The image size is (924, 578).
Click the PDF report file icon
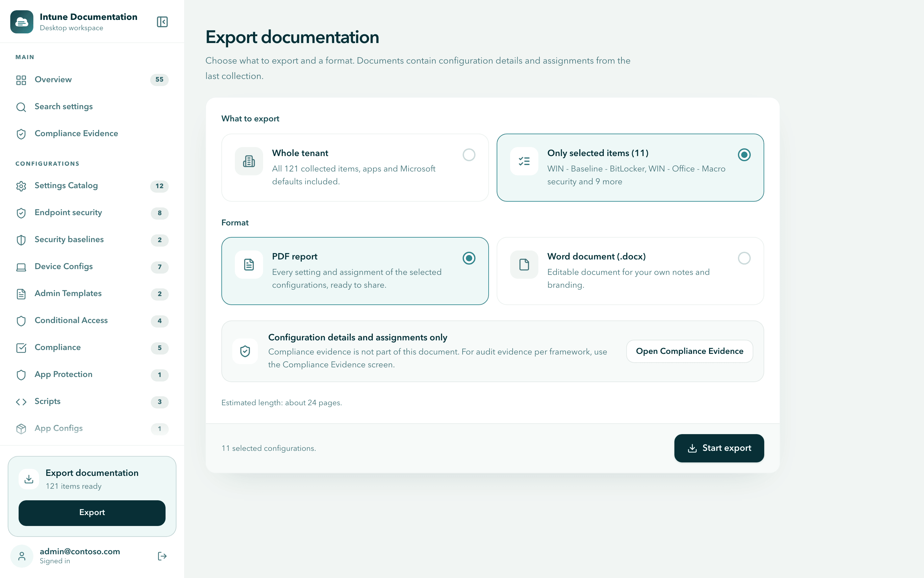(x=249, y=265)
